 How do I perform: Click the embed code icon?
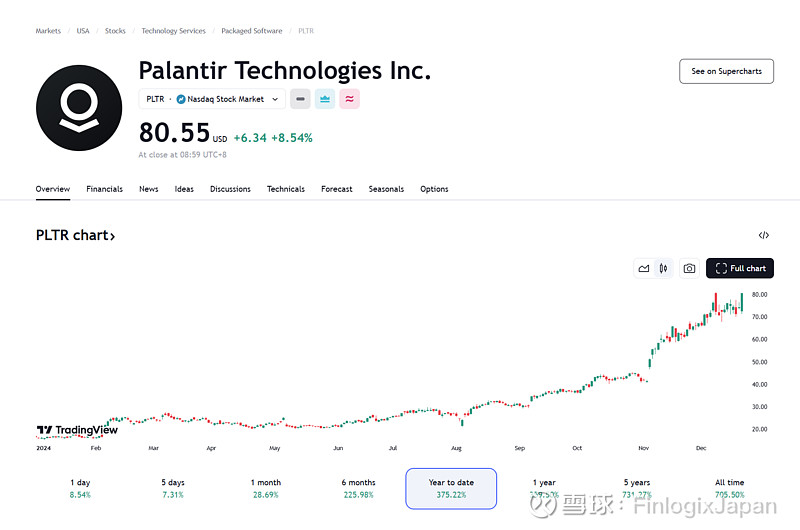coord(764,236)
